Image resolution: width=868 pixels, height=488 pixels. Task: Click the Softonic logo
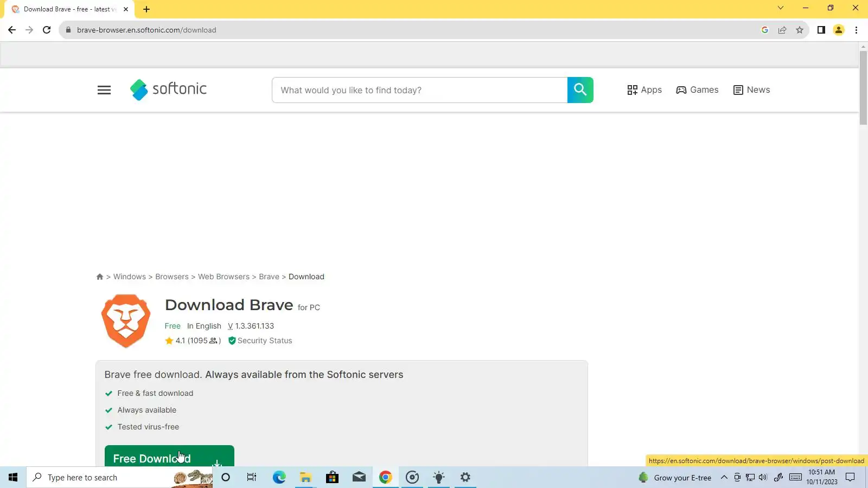(169, 89)
